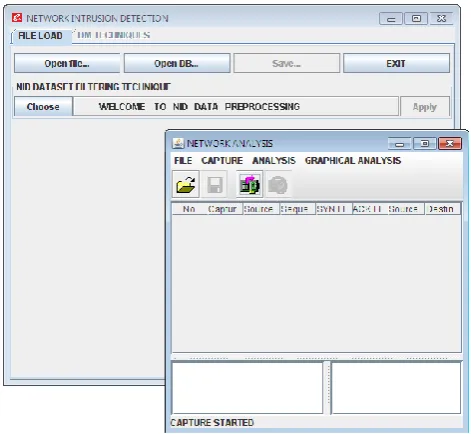Select the SYN column header
Viewport: 471px width, 434px height.
pyautogui.click(x=334, y=209)
